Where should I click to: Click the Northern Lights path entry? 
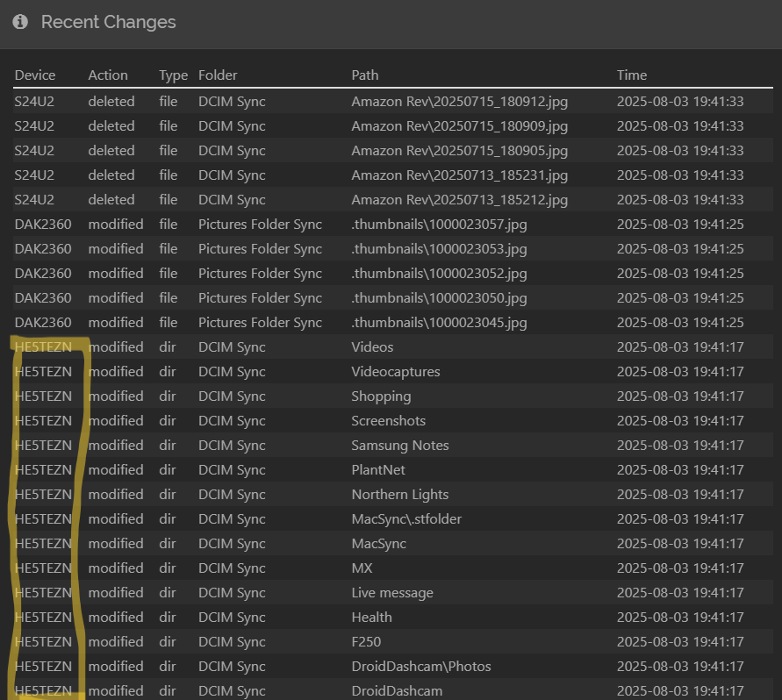400,495
